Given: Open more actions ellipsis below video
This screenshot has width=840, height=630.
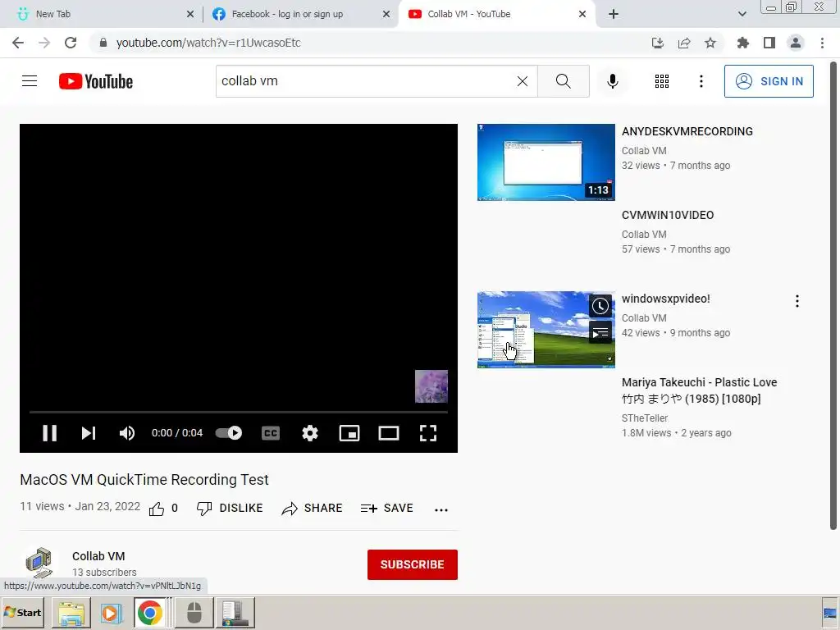Looking at the screenshot, I should pyautogui.click(x=441, y=509).
